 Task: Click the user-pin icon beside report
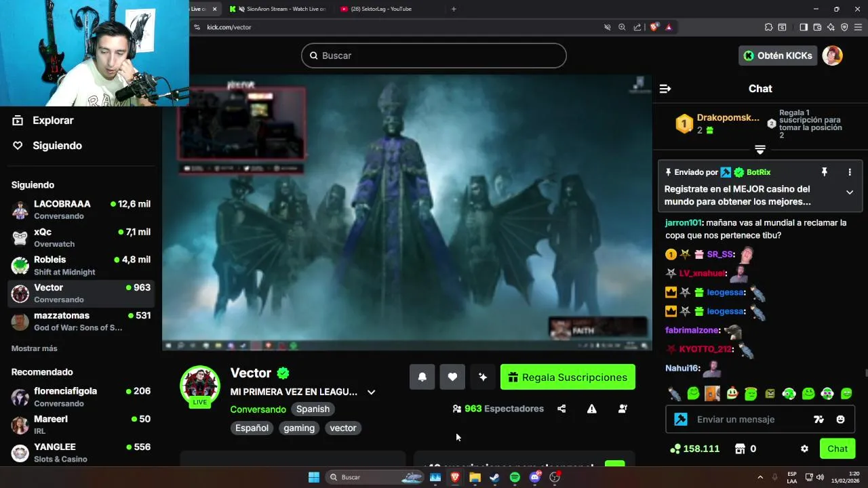(x=623, y=409)
